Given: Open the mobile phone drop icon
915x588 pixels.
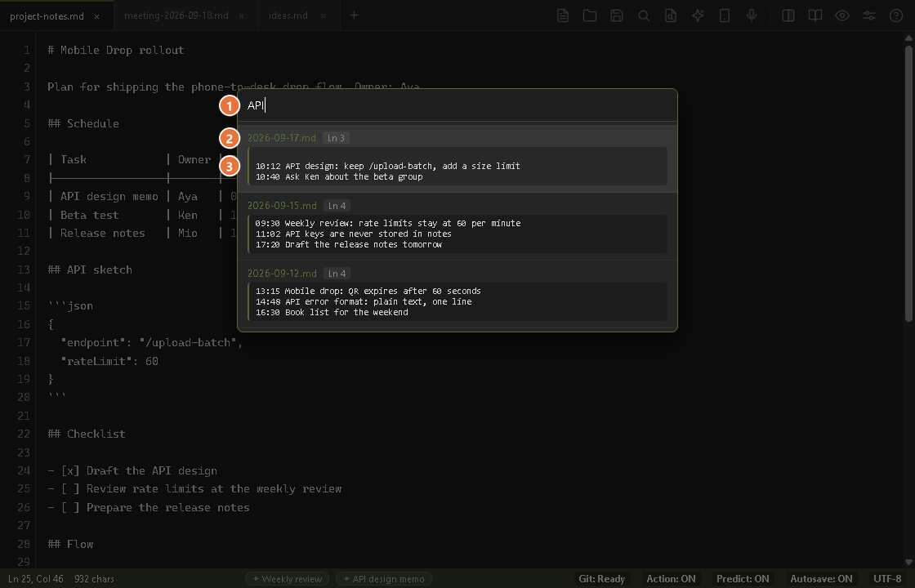Looking at the screenshot, I should point(724,16).
